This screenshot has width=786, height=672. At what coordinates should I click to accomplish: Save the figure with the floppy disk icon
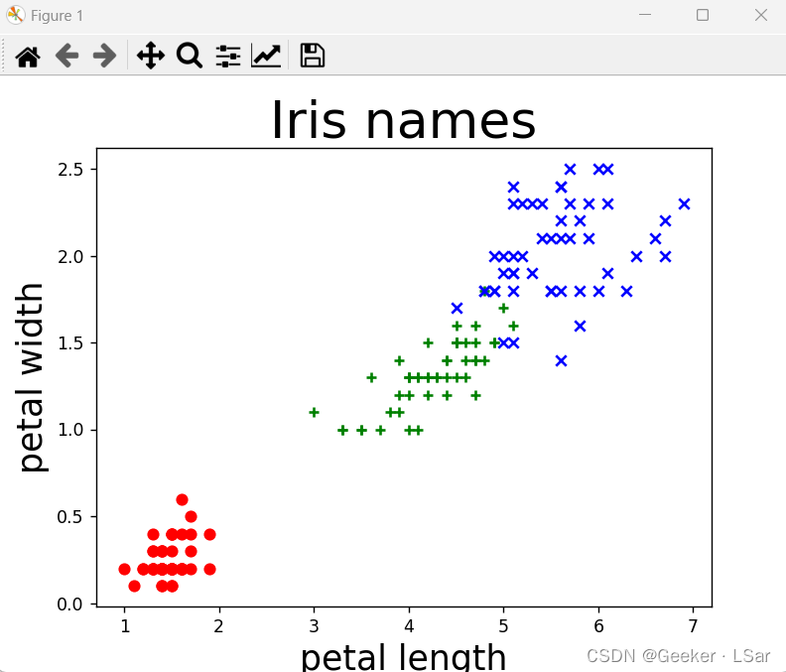coord(313,56)
